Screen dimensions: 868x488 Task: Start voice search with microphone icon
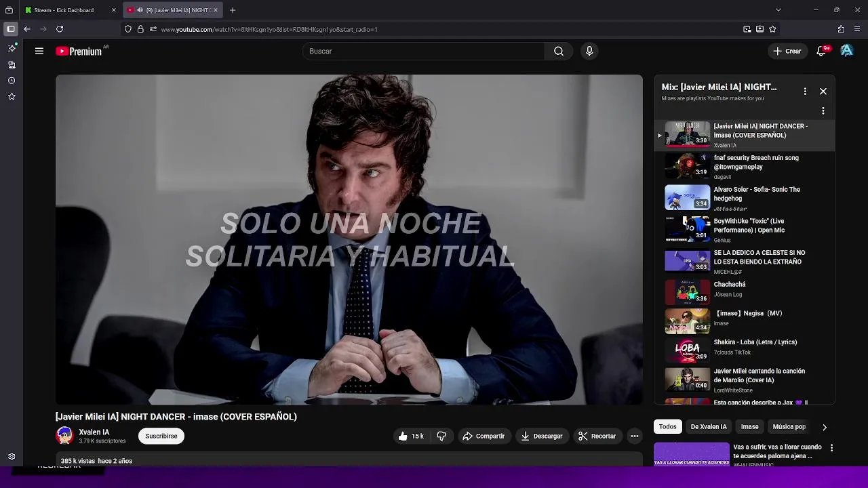589,51
